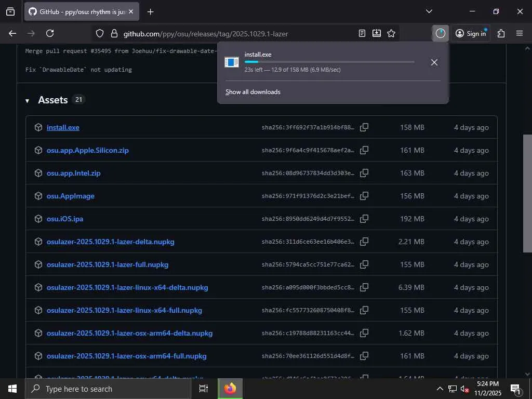Open the Windows Start menu
Image resolution: width=532 pixels, height=399 pixels.
pyautogui.click(x=12, y=389)
